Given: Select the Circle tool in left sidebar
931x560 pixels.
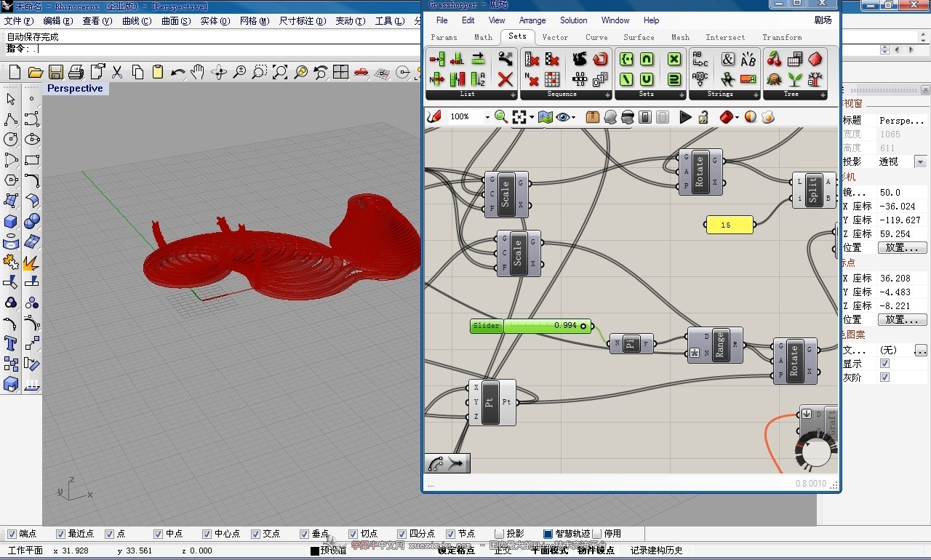Looking at the screenshot, I should point(11,140).
